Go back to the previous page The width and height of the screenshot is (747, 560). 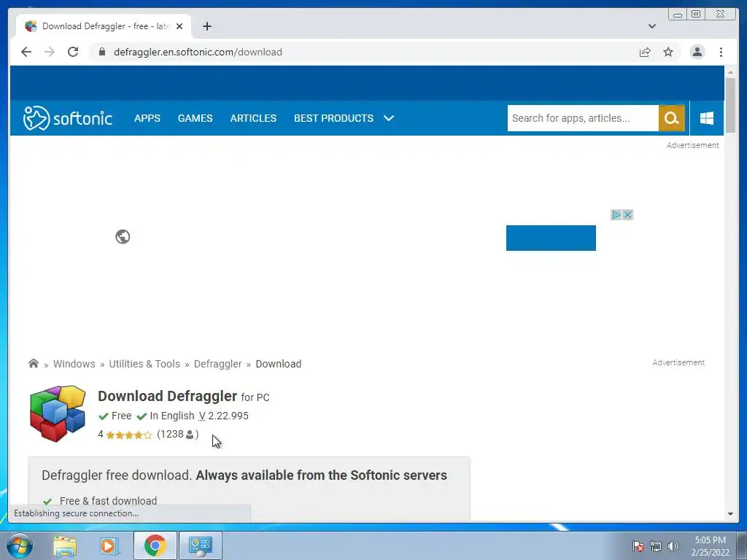pyautogui.click(x=26, y=52)
